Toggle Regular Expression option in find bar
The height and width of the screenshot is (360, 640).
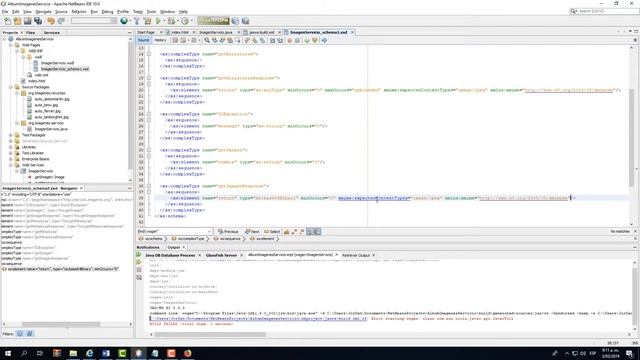point(302,231)
